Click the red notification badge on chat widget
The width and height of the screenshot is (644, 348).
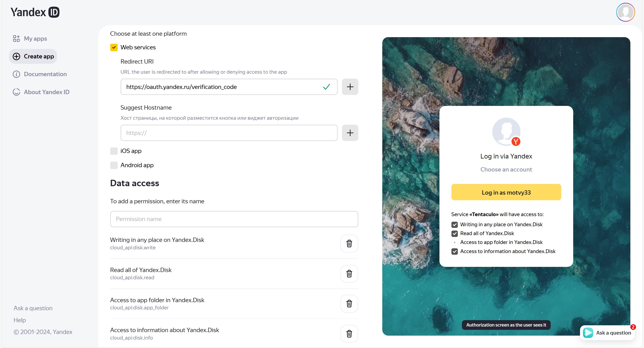point(633,327)
